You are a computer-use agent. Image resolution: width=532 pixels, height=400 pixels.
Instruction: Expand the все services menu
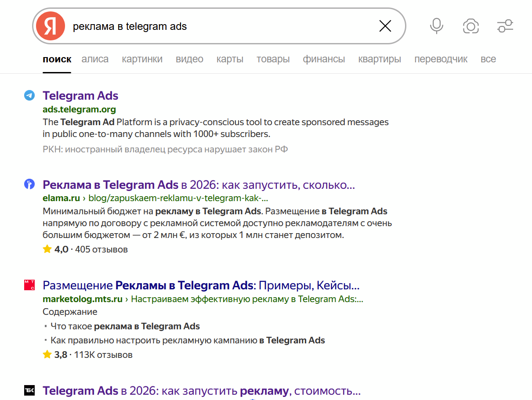point(488,59)
